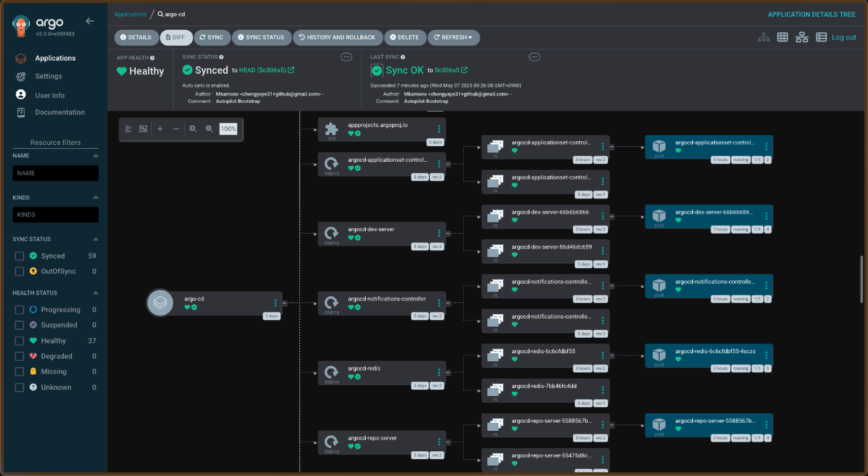
Task: Collapse the HEALTH STATUS filter section
Action: point(95,293)
